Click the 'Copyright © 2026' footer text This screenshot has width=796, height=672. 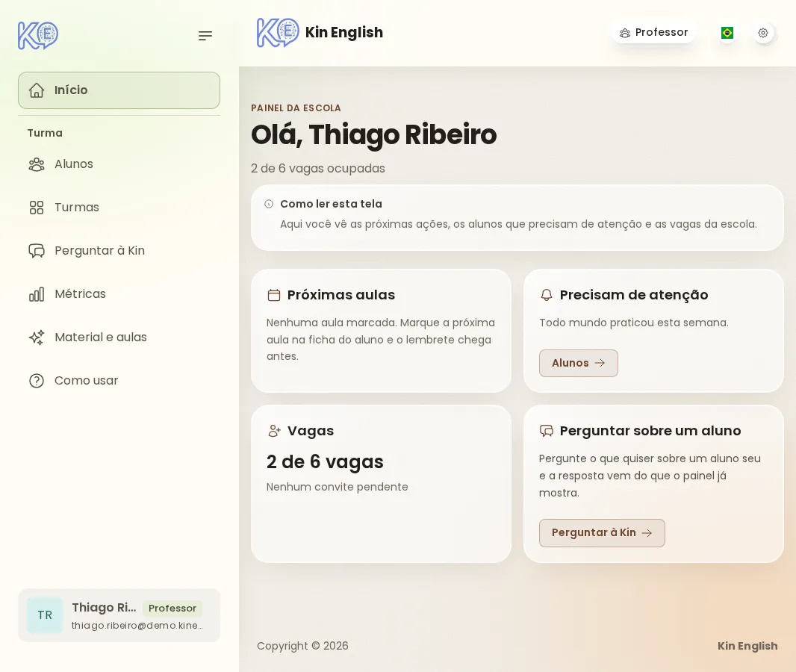coord(302,646)
